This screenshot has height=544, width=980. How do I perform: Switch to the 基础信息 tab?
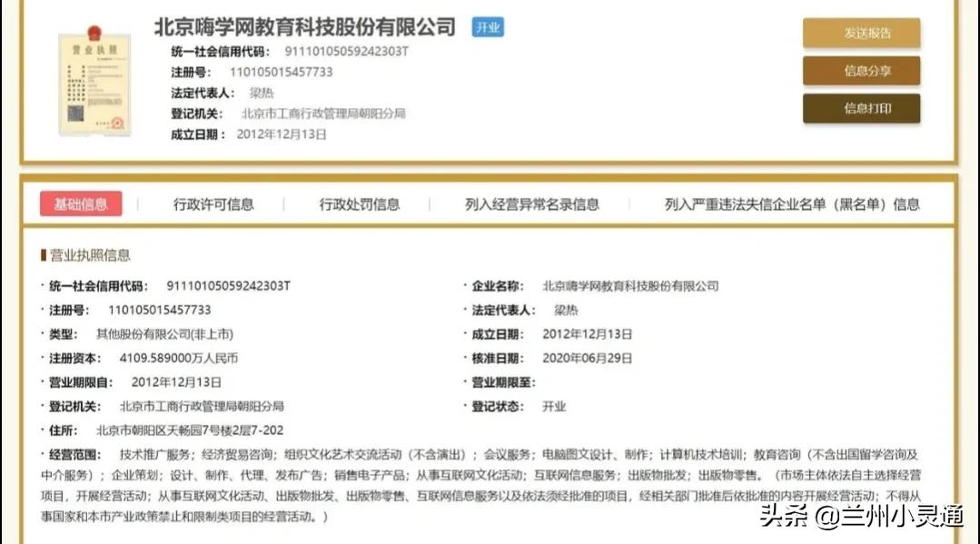tap(80, 203)
